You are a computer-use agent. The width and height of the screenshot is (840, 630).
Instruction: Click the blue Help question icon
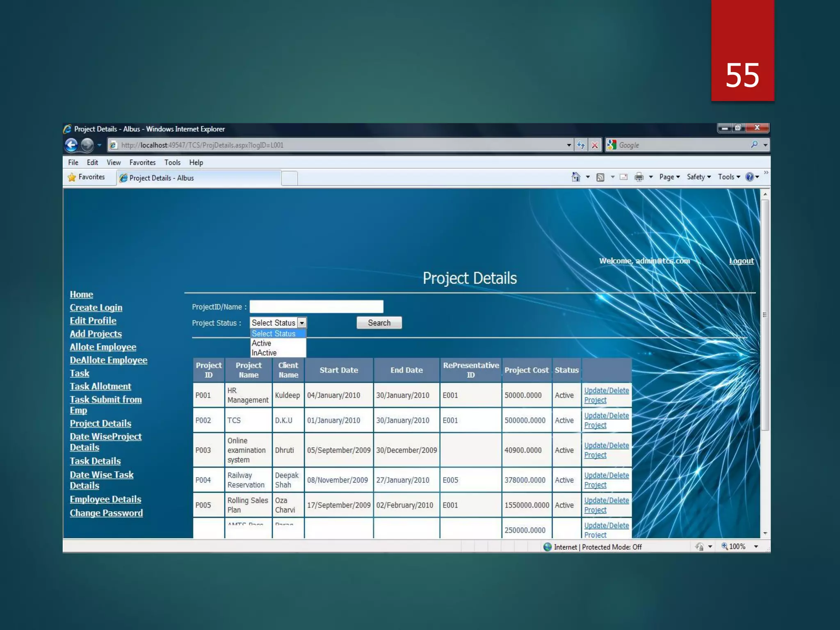pos(749,177)
